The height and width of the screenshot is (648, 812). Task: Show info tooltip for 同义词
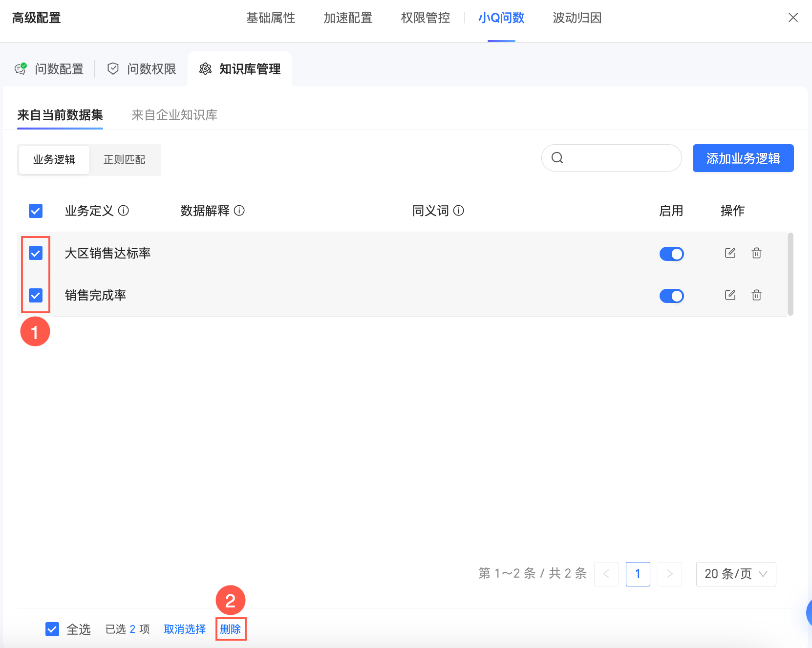[459, 211]
